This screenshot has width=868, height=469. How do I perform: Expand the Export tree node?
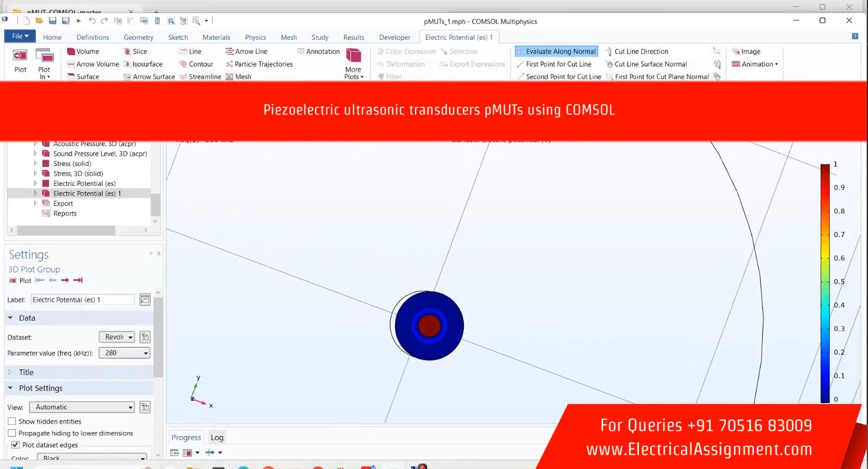pos(35,204)
